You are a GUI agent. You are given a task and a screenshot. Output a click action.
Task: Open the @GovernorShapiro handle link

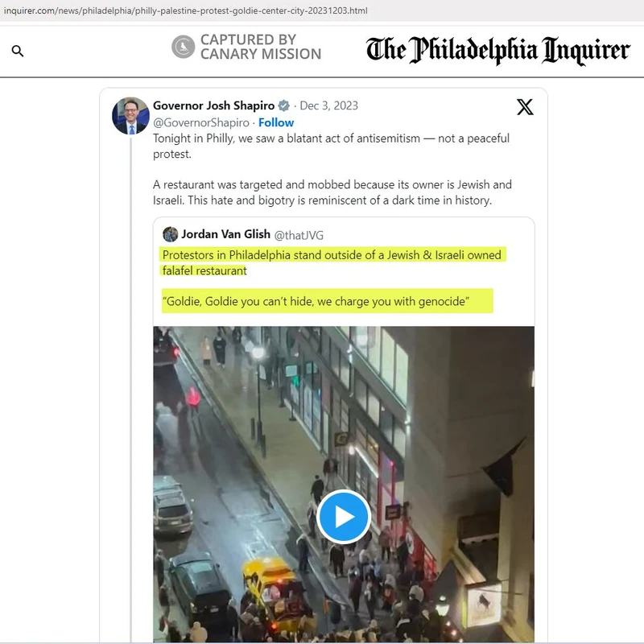[200, 122]
